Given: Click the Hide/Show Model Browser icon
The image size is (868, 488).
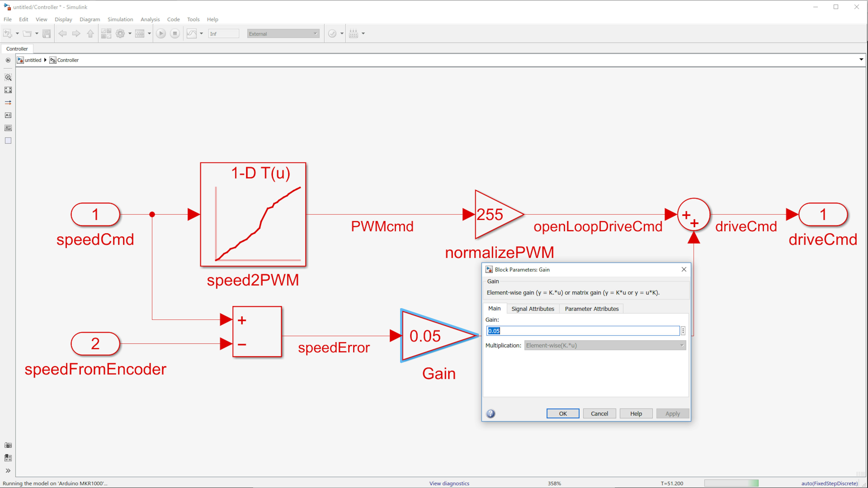Looking at the screenshot, I should tap(8, 60).
